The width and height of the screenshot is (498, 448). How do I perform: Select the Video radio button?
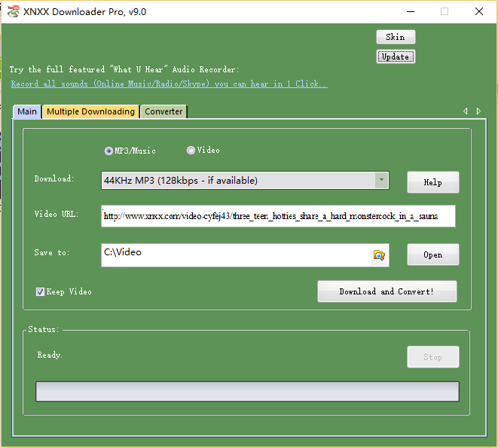pos(191,150)
